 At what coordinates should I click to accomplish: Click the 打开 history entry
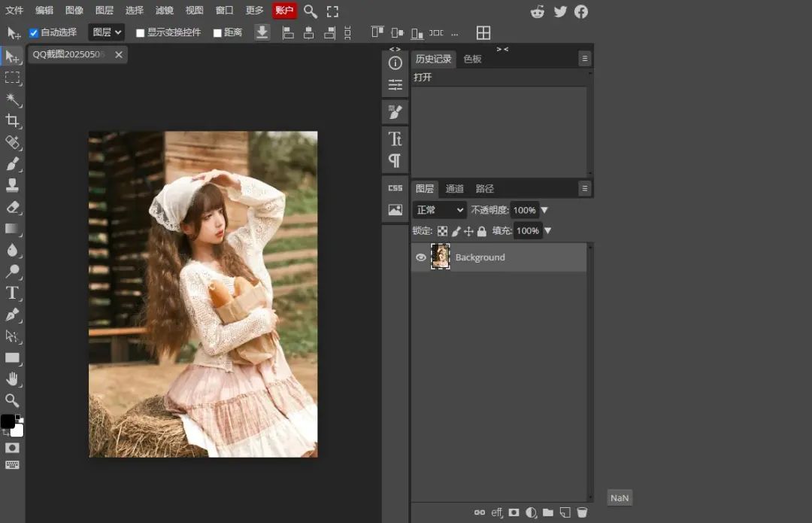pos(423,78)
